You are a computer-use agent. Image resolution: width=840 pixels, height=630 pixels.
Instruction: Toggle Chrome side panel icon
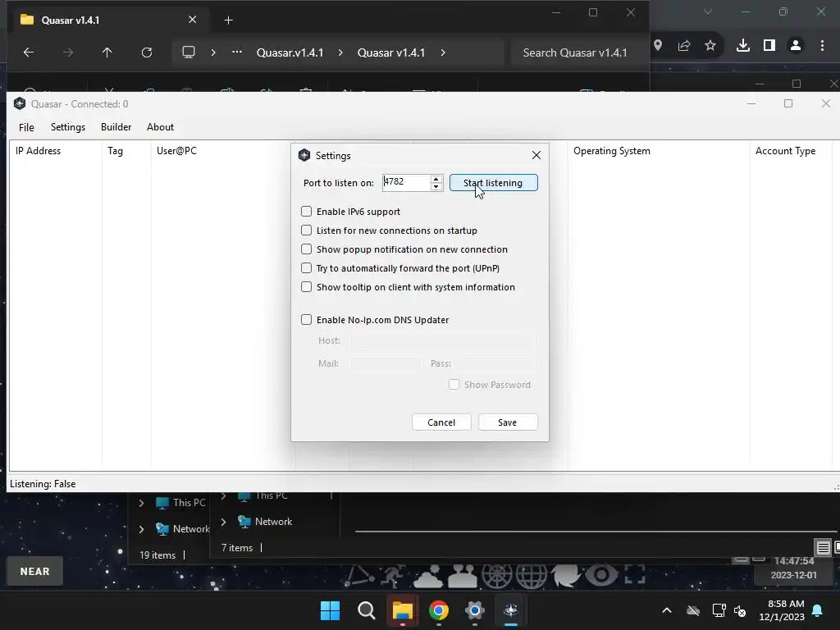(769, 46)
